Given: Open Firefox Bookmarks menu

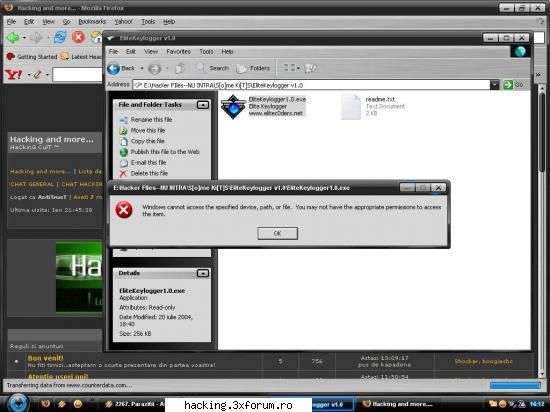Looking at the screenshot, I should click(92, 22).
